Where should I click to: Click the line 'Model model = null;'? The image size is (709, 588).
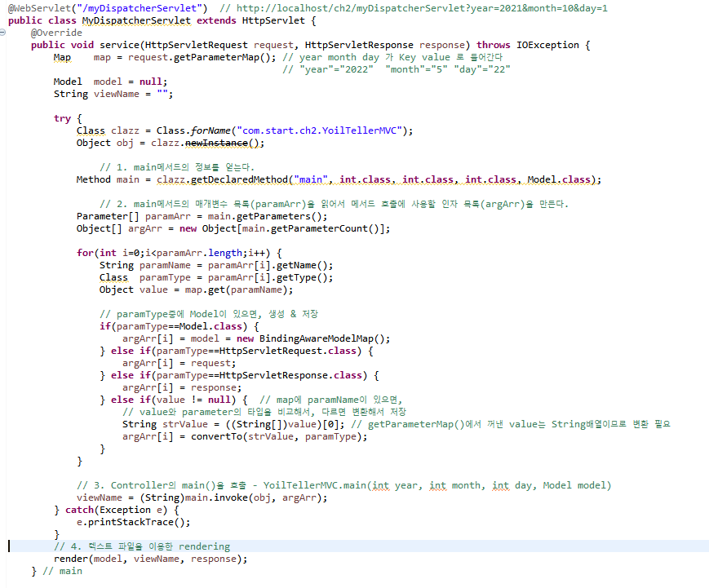click(110, 82)
